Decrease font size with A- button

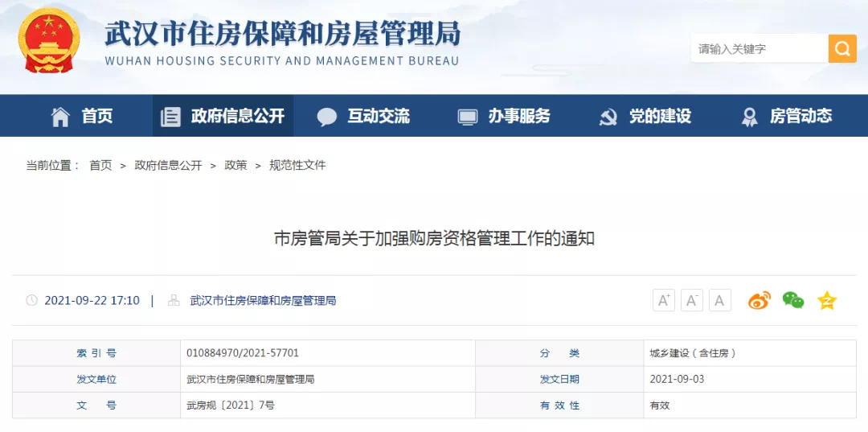(692, 300)
